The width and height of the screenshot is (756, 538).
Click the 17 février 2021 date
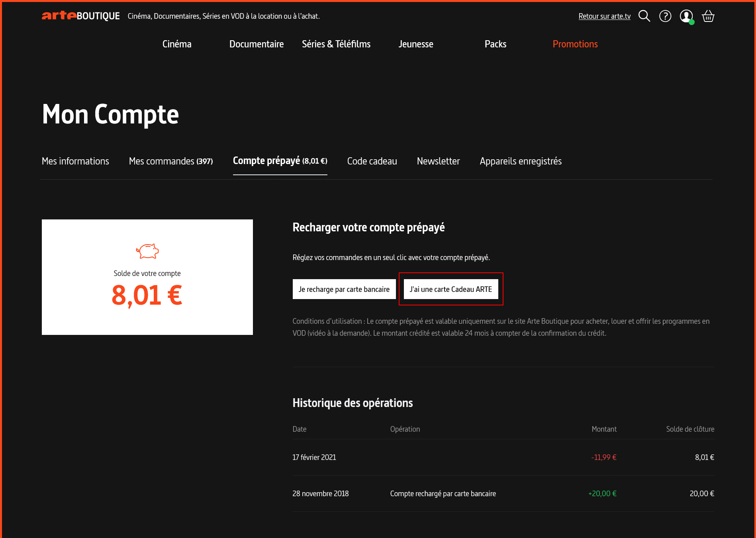coord(314,457)
